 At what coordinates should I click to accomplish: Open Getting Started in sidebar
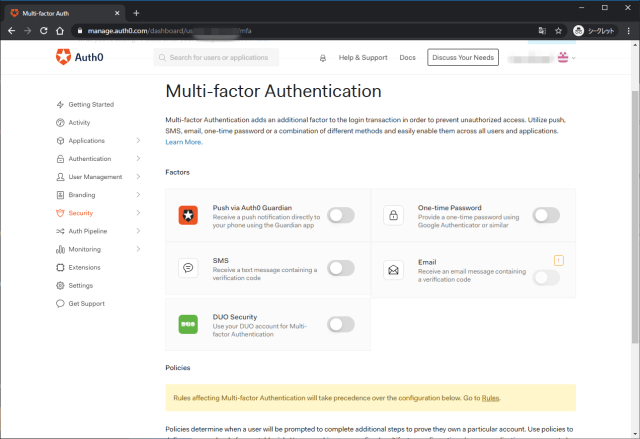tap(91, 104)
